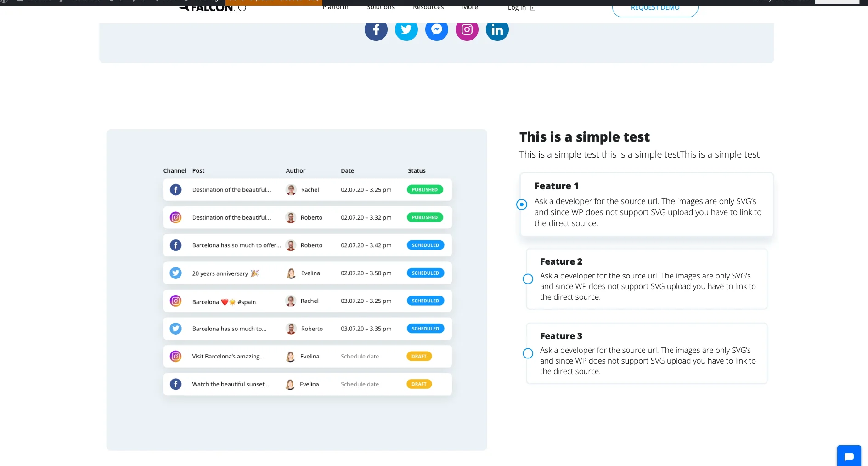Select the Feature 2 radio button
Viewport: 868px width, 466px height.
click(x=528, y=279)
